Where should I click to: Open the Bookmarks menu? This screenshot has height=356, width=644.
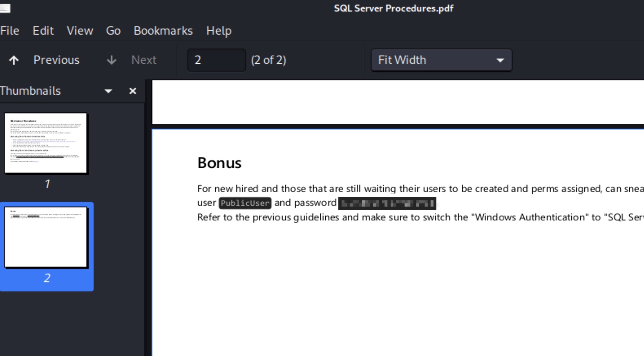(163, 31)
